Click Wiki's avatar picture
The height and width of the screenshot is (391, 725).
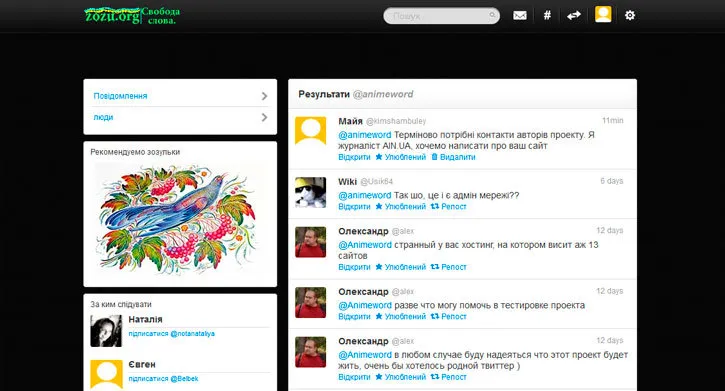click(311, 192)
